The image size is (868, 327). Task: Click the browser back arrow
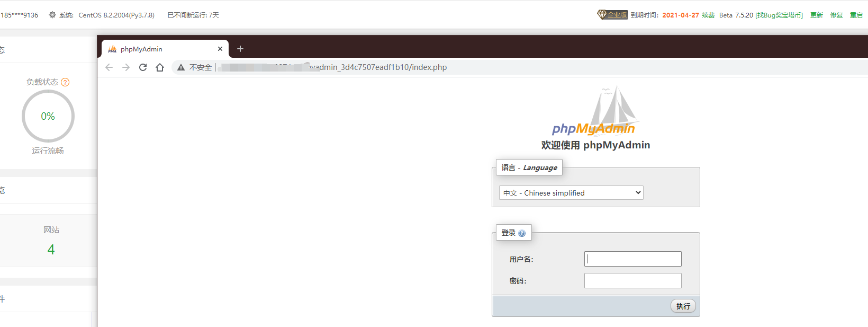[x=109, y=67]
